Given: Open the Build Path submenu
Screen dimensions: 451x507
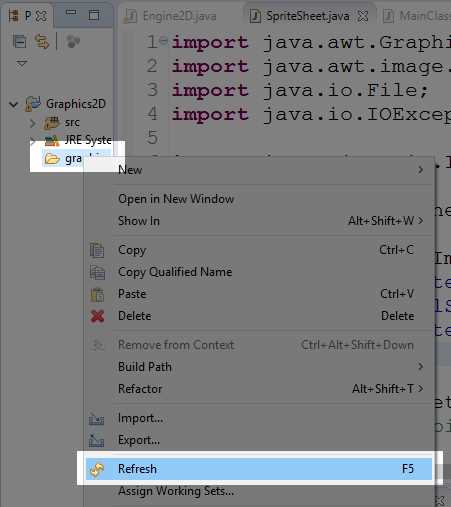Looking at the screenshot, I should point(259,367).
